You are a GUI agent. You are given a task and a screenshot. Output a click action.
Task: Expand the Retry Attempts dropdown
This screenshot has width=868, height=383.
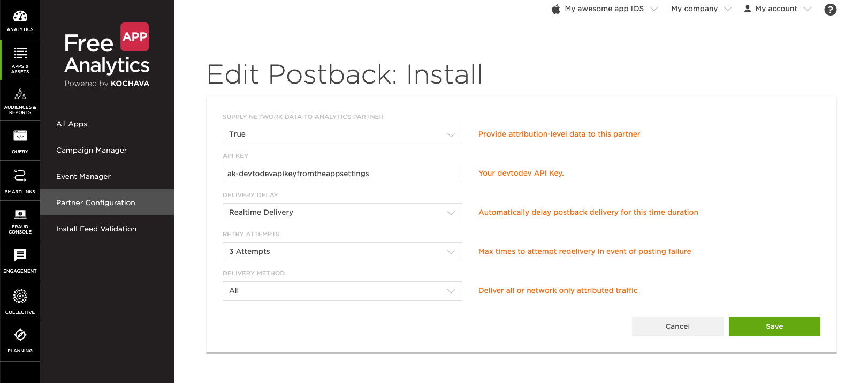pos(342,252)
